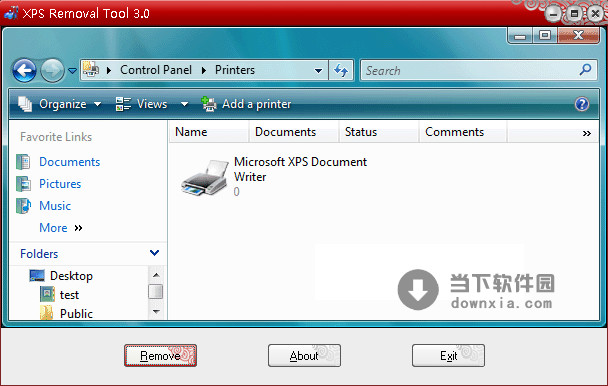Click the Documents favorite folder icon
608x386 pixels.
click(23, 162)
